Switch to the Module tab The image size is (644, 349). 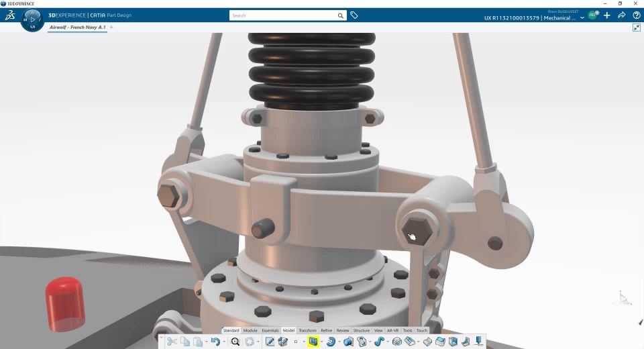point(250,330)
